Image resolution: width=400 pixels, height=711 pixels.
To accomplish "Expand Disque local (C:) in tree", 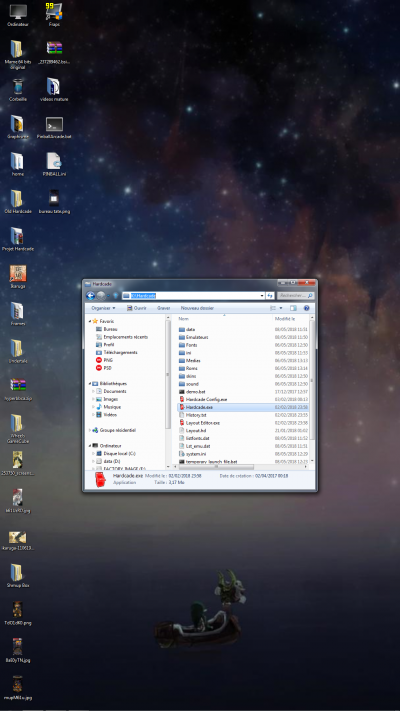I will pyautogui.click(x=94, y=453).
